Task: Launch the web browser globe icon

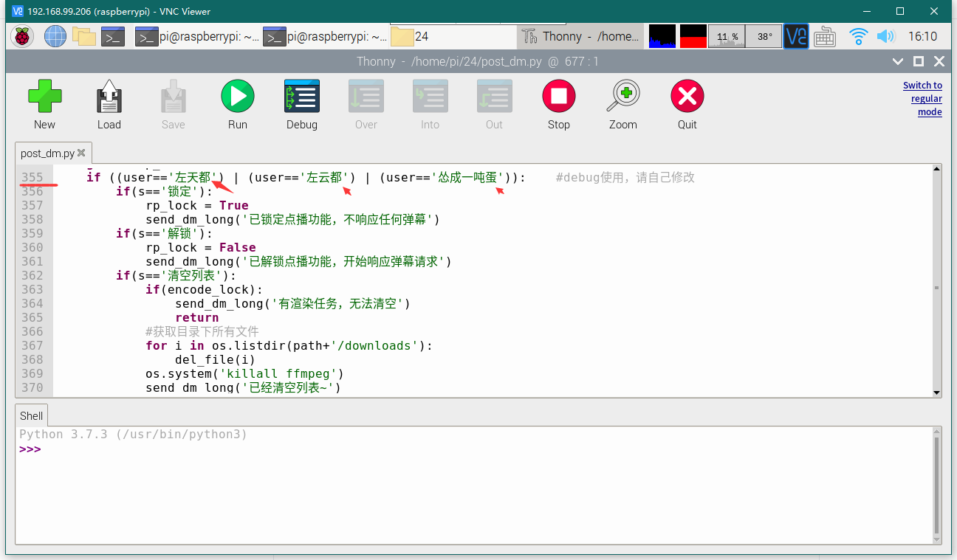Action: click(x=55, y=36)
